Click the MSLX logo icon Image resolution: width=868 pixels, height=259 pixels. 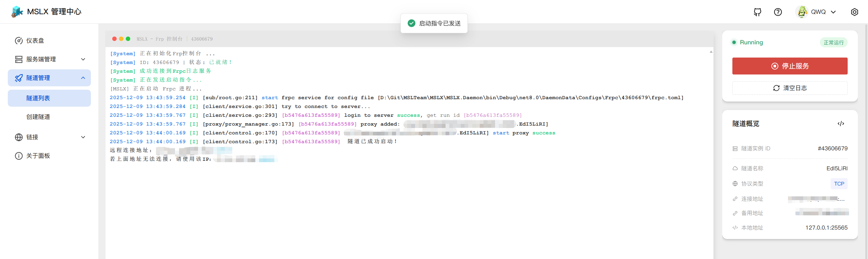(17, 12)
